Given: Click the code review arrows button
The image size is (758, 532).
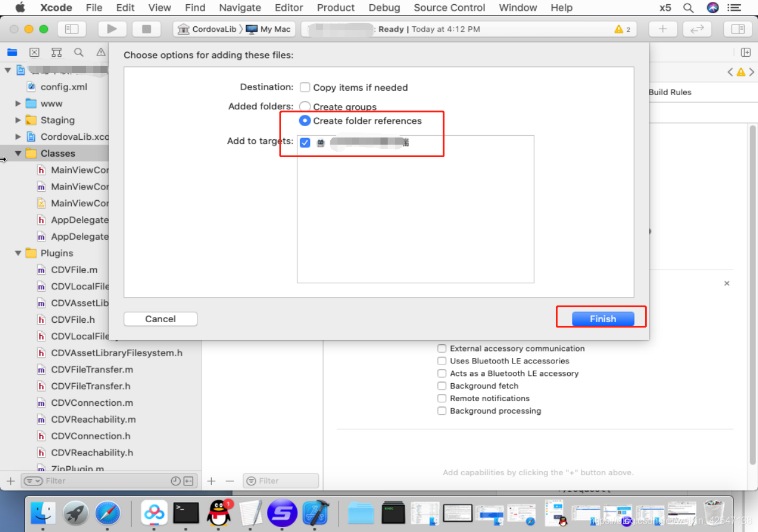Looking at the screenshot, I should point(697,29).
